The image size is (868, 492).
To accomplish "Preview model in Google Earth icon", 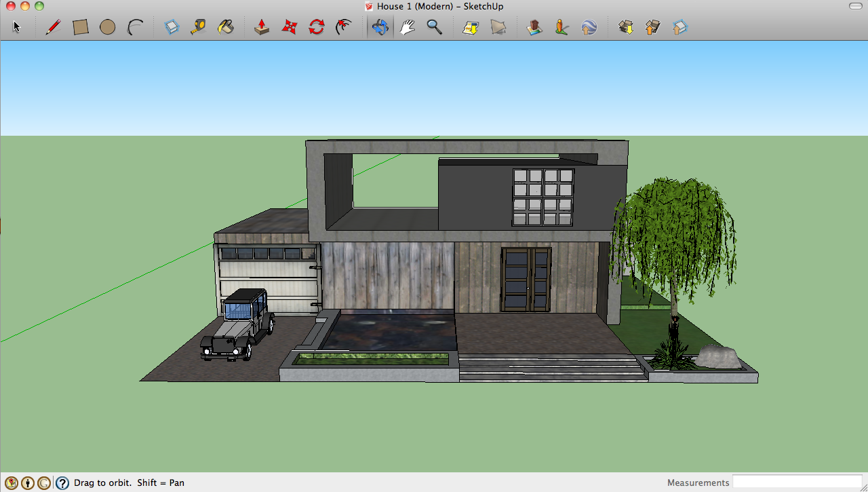I will pyautogui.click(x=589, y=27).
